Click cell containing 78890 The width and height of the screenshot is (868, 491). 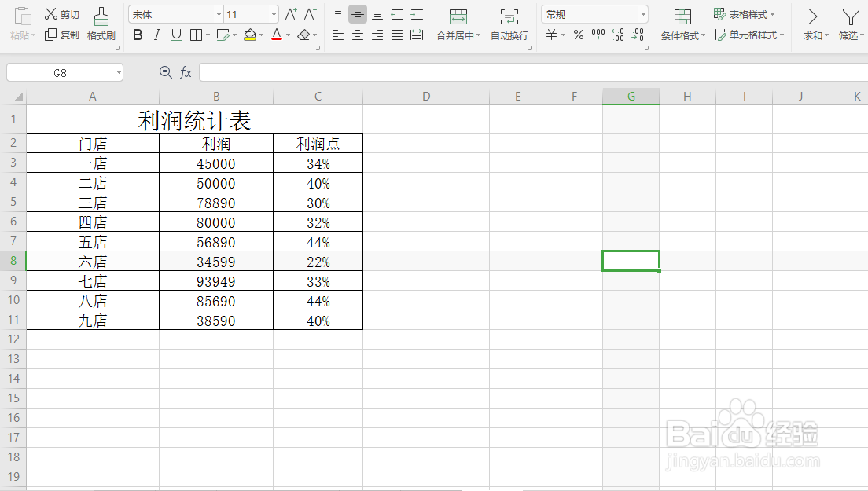point(216,203)
